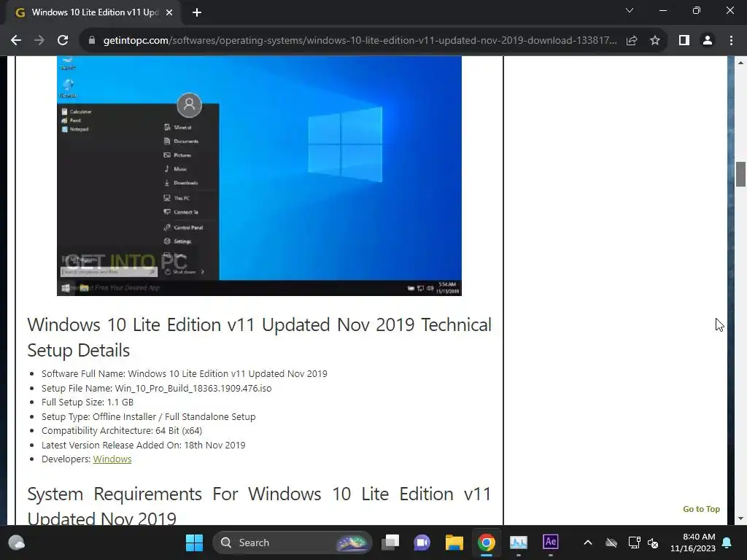This screenshot has width=747, height=560.
Task: Select the Windows 10 Lite Edition v11 tab
Action: point(94,12)
